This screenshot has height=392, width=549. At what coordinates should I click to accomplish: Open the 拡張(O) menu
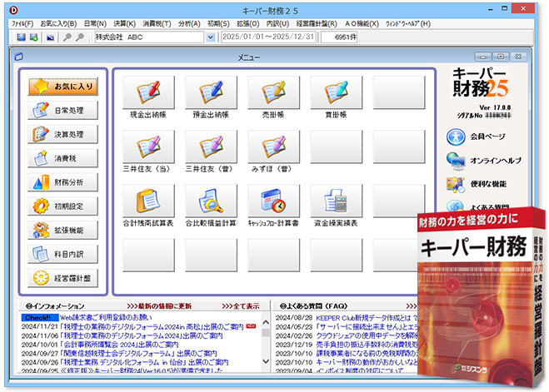[248, 24]
